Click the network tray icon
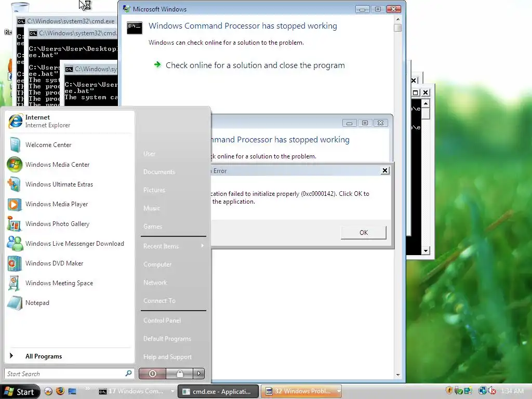 [x=482, y=391]
